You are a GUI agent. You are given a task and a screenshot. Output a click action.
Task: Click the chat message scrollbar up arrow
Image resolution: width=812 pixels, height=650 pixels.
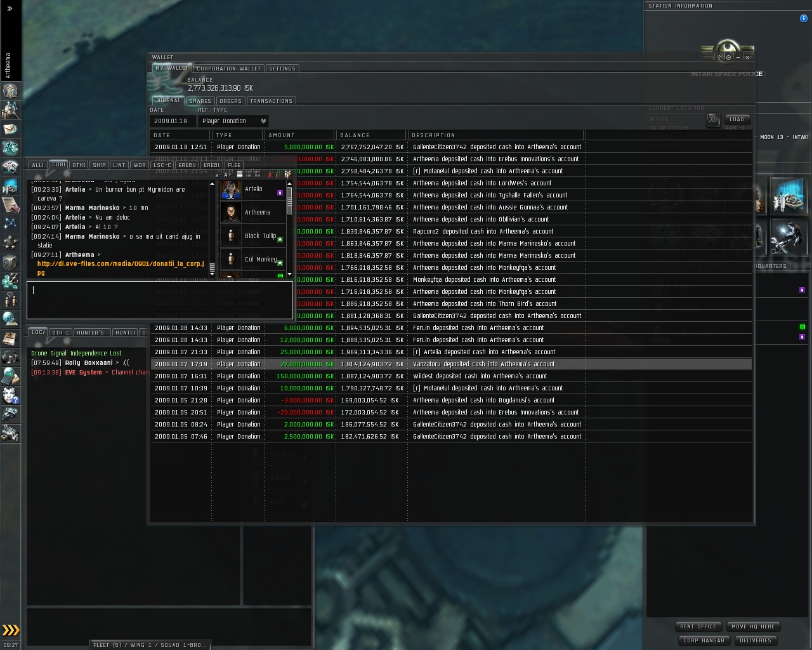pyautogui.click(x=212, y=183)
